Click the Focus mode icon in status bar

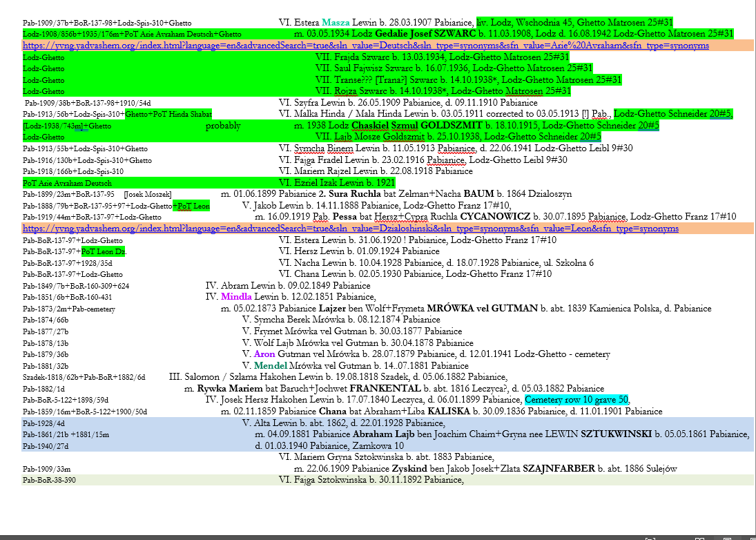[x=649, y=537]
